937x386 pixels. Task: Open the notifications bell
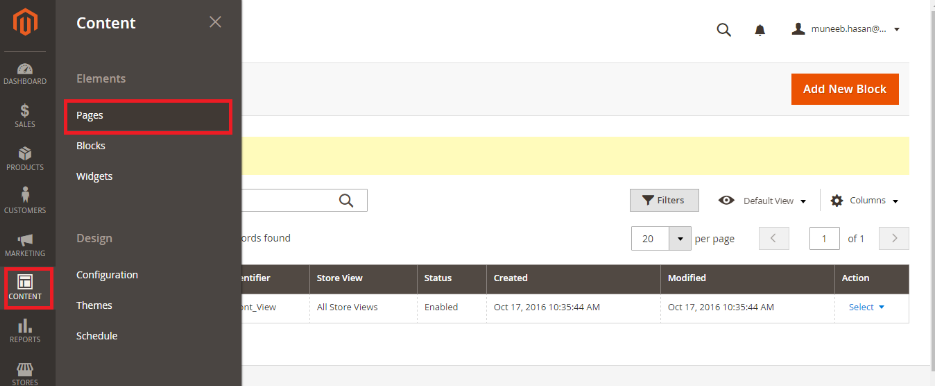pyautogui.click(x=760, y=30)
